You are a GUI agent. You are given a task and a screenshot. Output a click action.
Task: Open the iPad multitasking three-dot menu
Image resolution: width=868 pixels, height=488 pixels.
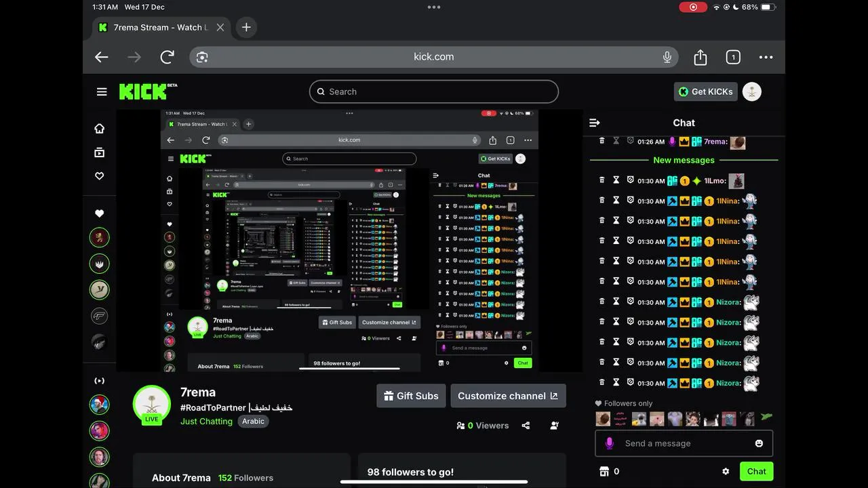(434, 7)
